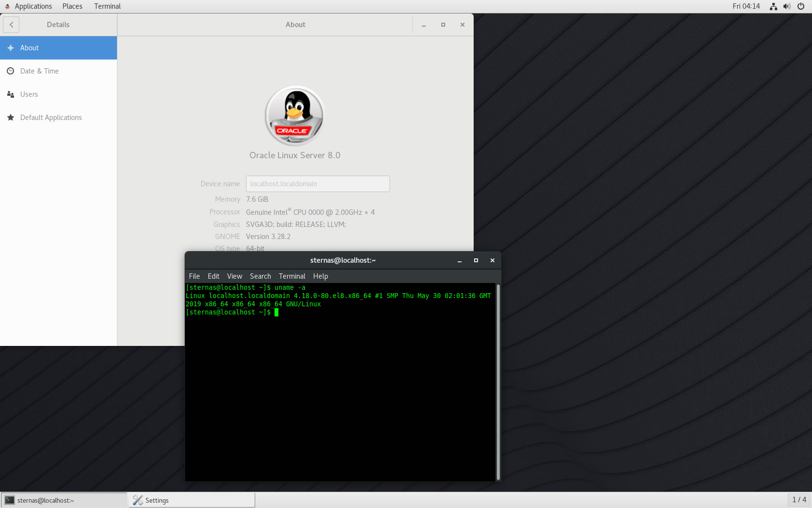Open Default Applications panel
This screenshot has width=812, height=508.
pos(58,118)
